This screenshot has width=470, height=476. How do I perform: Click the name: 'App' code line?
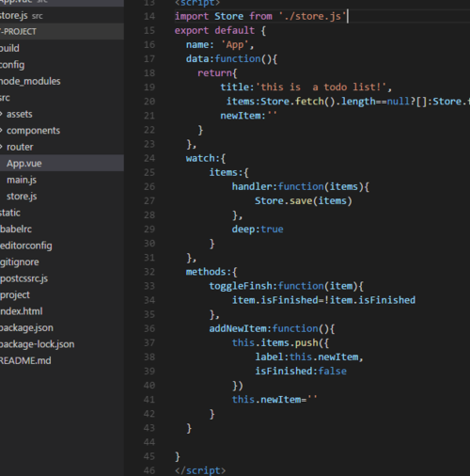220,44
